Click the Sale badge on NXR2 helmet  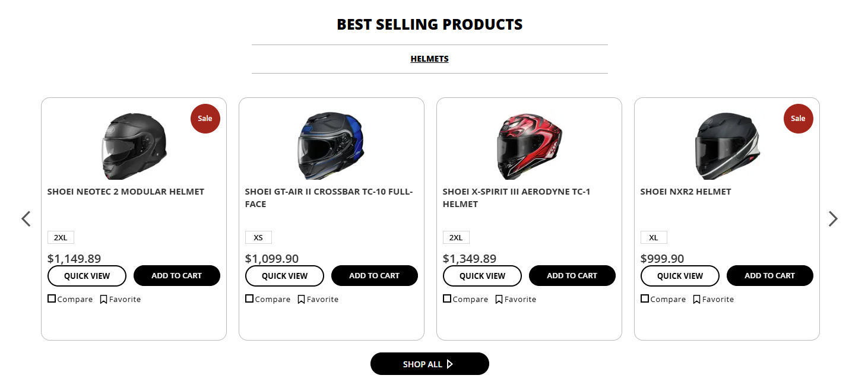(x=798, y=119)
